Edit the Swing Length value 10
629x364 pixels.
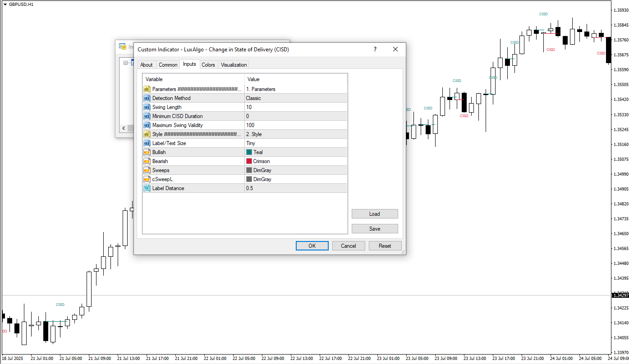tap(296, 107)
